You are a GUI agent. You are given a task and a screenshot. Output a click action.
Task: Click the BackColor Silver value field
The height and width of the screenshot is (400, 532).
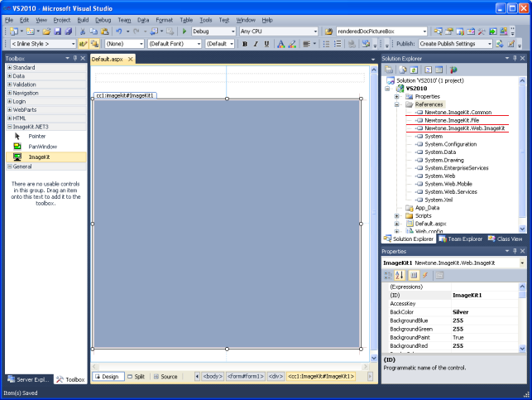(x=485, y=311)
